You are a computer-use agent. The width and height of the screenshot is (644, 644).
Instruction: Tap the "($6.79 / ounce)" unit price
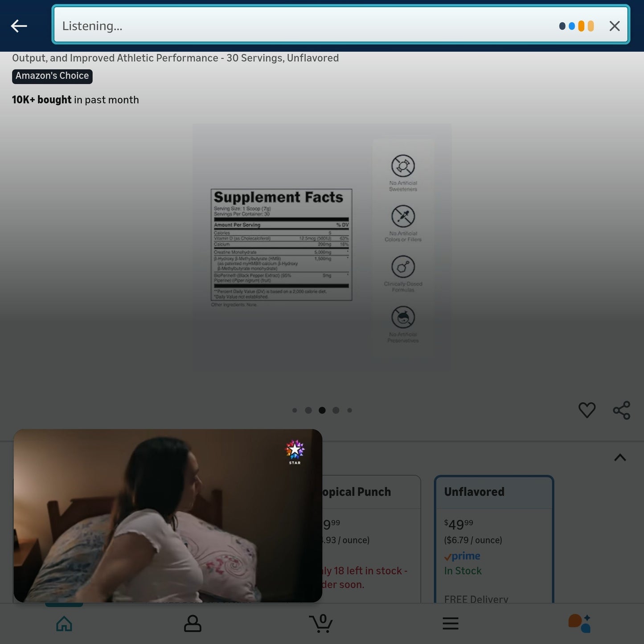pyautogui.click(x=473, y=540)
